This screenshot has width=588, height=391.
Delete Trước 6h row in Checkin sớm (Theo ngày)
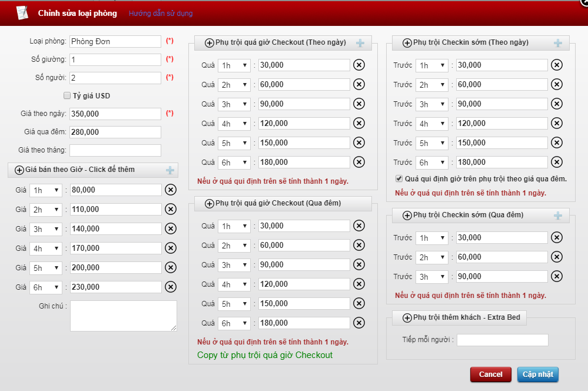556,162
